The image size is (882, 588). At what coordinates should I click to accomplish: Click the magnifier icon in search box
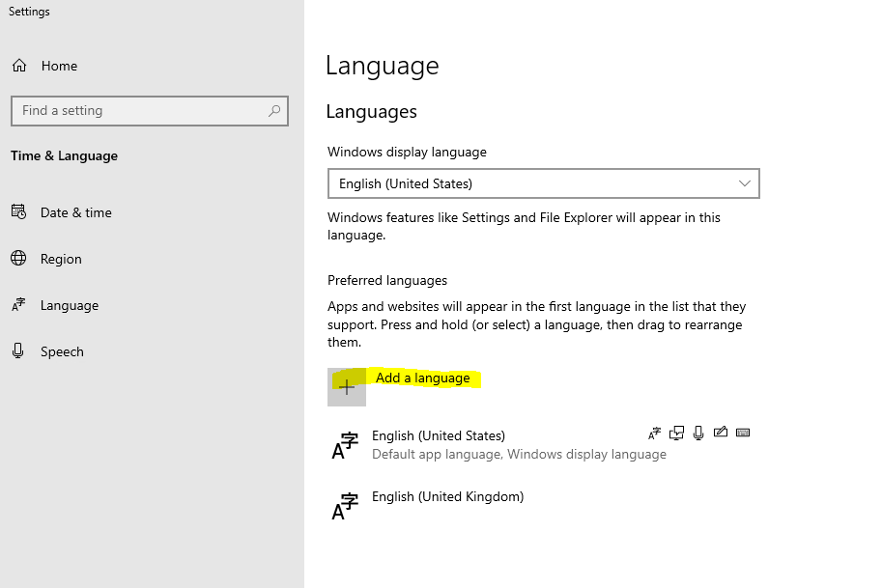pos(274,111)
